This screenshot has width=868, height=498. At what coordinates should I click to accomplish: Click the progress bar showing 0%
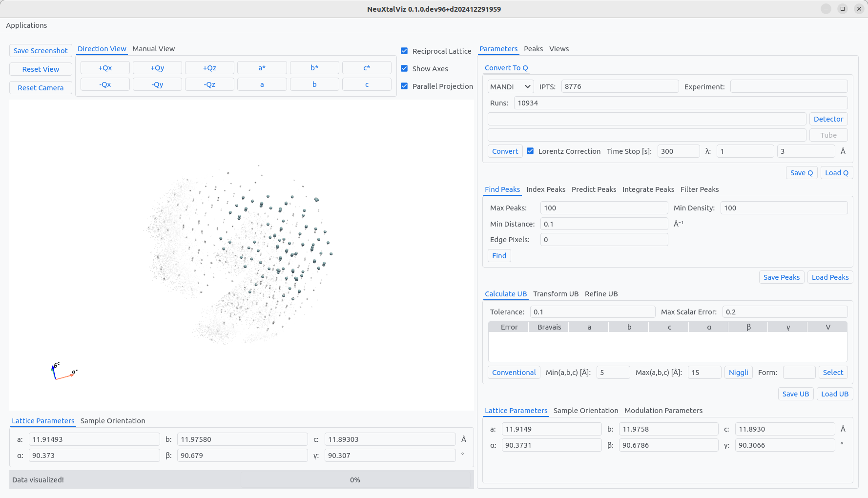pos(355,480)
